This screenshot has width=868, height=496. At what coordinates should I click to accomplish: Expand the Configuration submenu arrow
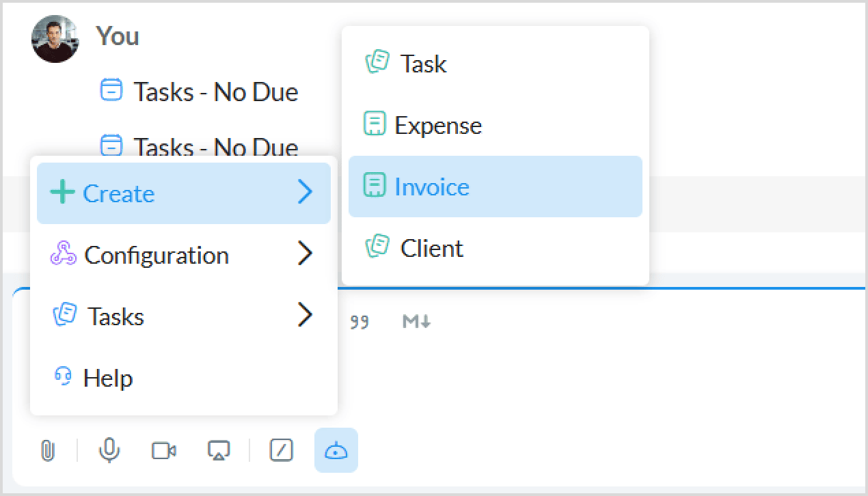(305, 255)
